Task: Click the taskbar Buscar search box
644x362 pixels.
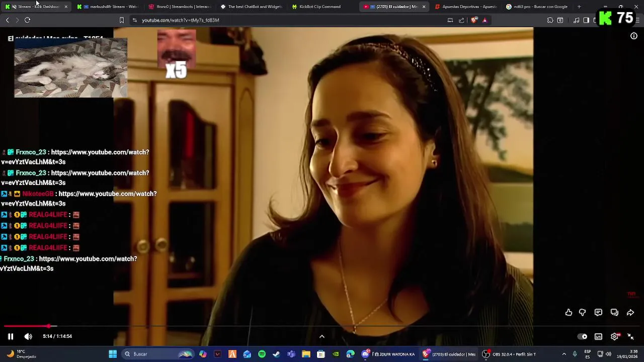Action: tap(158, 354)
